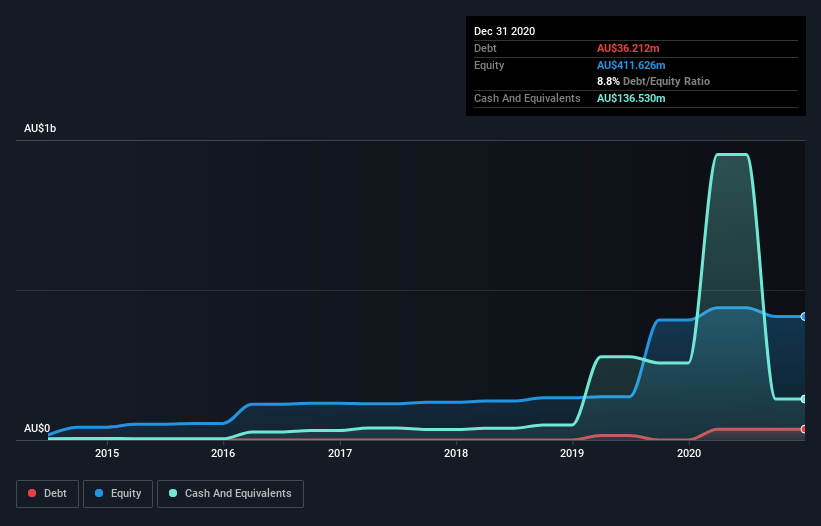Image resolution: width=821 pixels, height=526 pixels.
Task: Toggle the Equity legend button
Action: coord(118,494)
